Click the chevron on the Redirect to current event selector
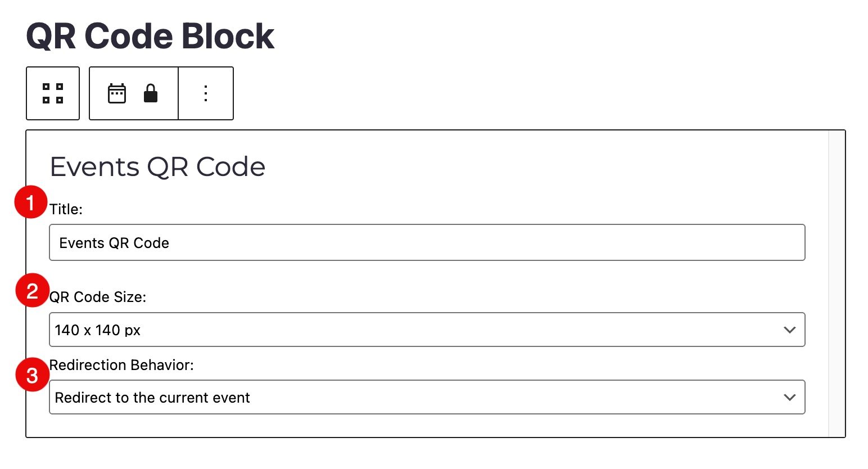This screenshot has height=469, width=868. click(x=789, y=398)
